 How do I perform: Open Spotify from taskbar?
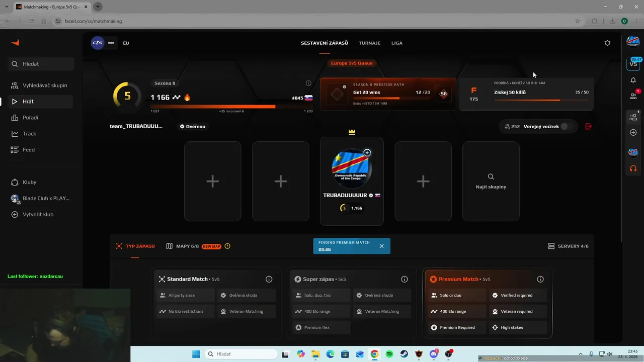pos(389,354)
